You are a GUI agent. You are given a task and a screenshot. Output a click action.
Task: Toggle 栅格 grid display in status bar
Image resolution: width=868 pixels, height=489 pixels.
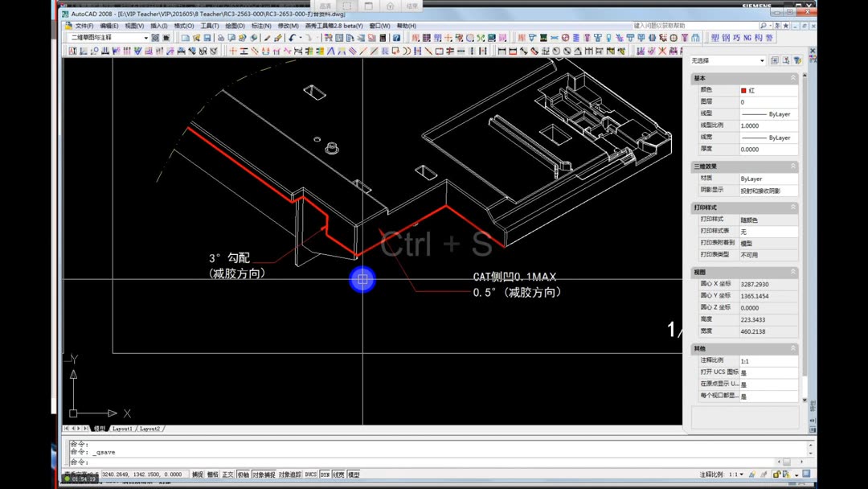[x=211, y=475]
